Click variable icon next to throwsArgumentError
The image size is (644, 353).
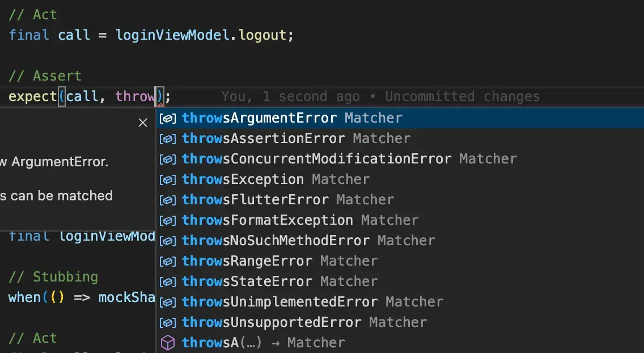168,119
